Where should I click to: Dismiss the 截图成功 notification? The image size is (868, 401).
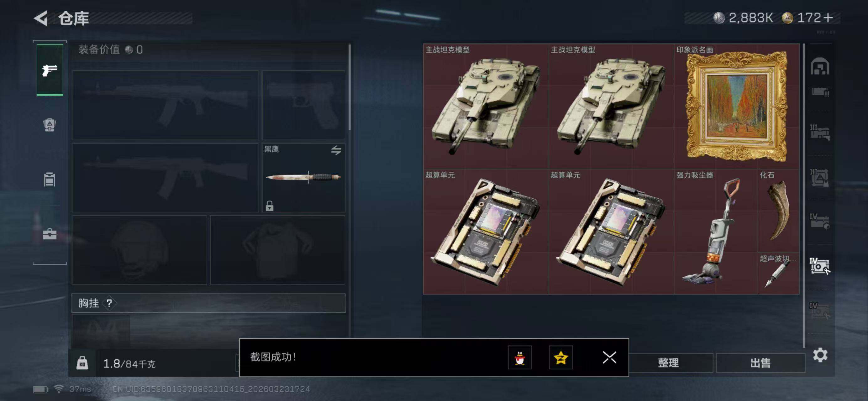click(609, 357)
